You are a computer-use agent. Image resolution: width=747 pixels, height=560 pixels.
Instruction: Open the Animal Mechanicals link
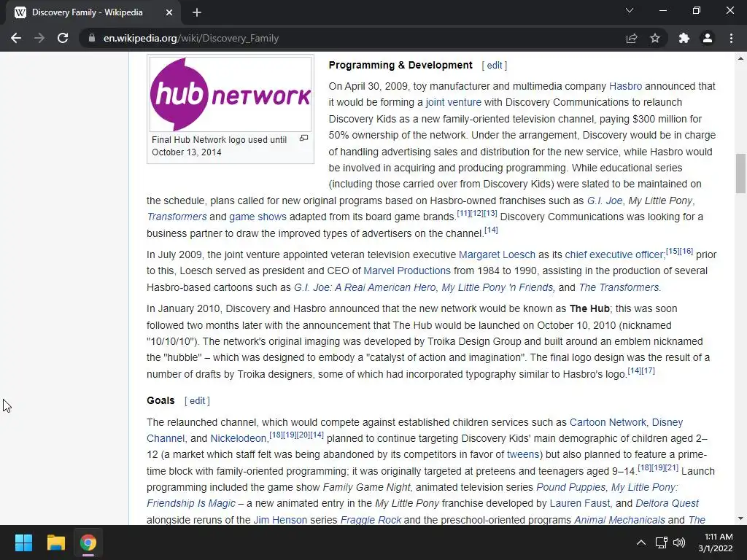tap(619, 520)
